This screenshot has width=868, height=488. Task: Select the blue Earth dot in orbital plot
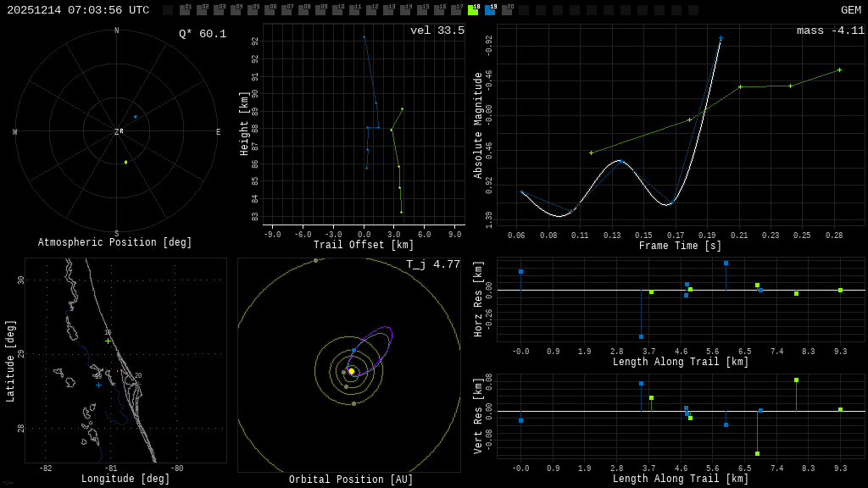[x=353, y=351]
